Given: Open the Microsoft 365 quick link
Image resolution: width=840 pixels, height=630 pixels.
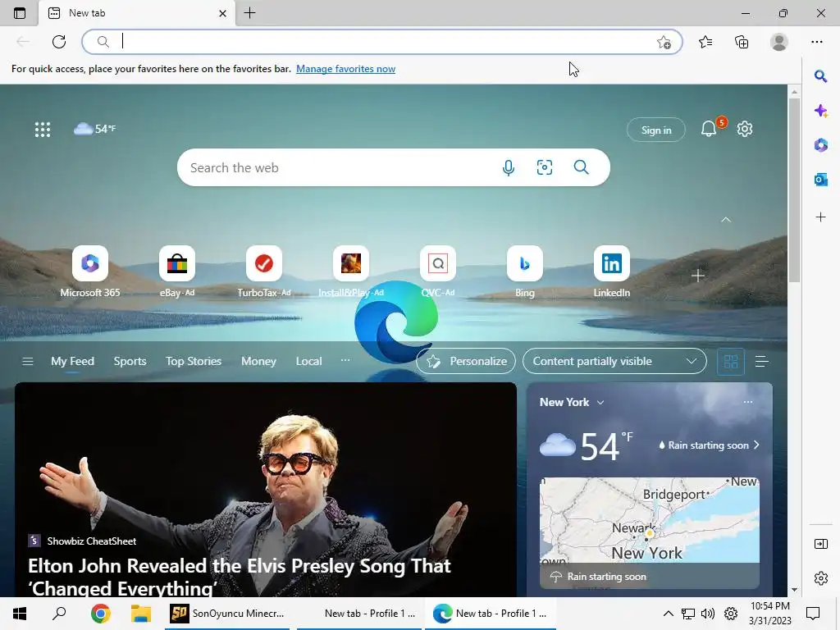Looking at the screenshot, I should coord(90,272).
